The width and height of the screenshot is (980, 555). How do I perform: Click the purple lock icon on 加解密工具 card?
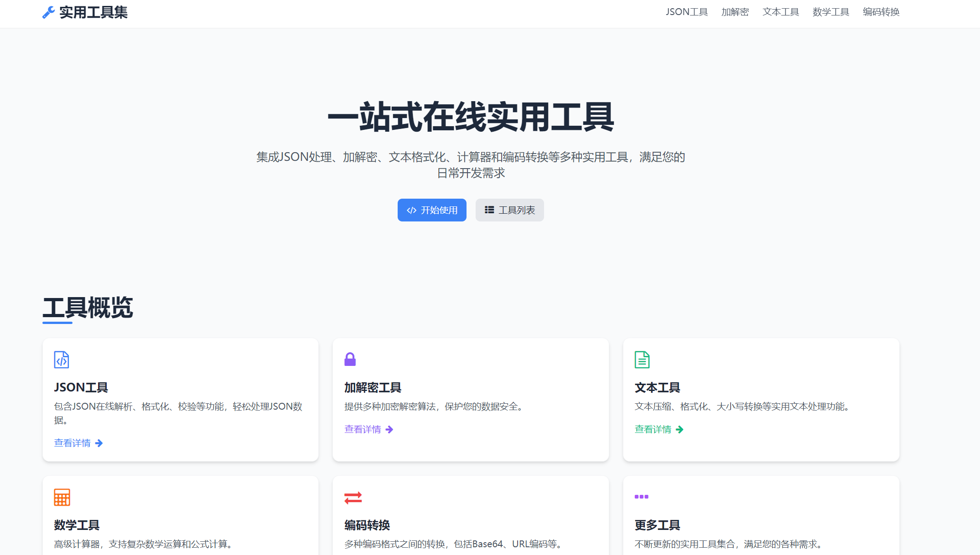point(351,360)
